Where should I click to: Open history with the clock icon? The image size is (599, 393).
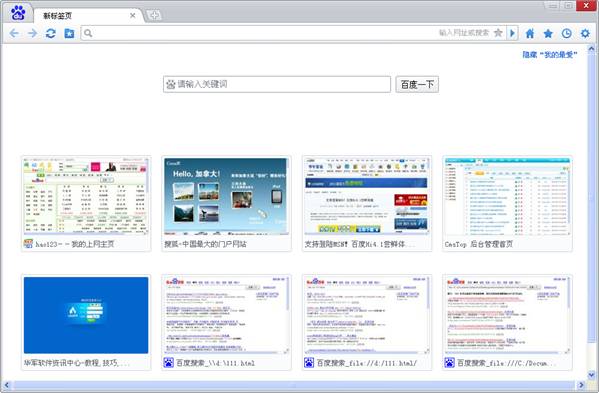click(x=567, y=33)
